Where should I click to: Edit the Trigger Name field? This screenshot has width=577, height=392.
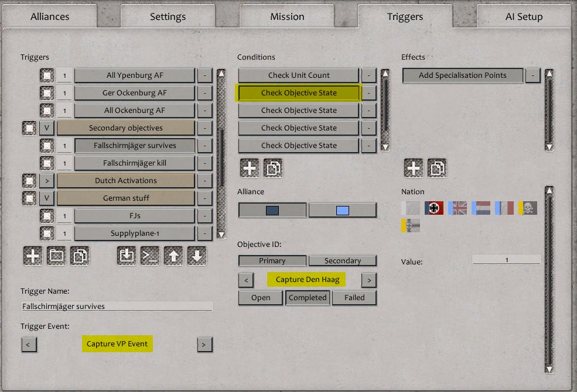(x=117, y=306)
